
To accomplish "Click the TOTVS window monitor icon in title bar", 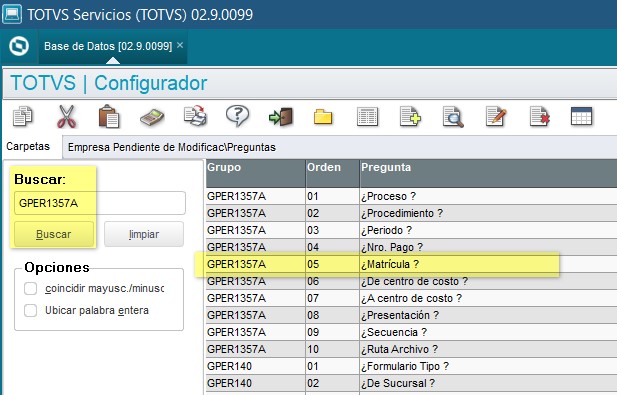I will pyautogui.click(x=12, y=14).
